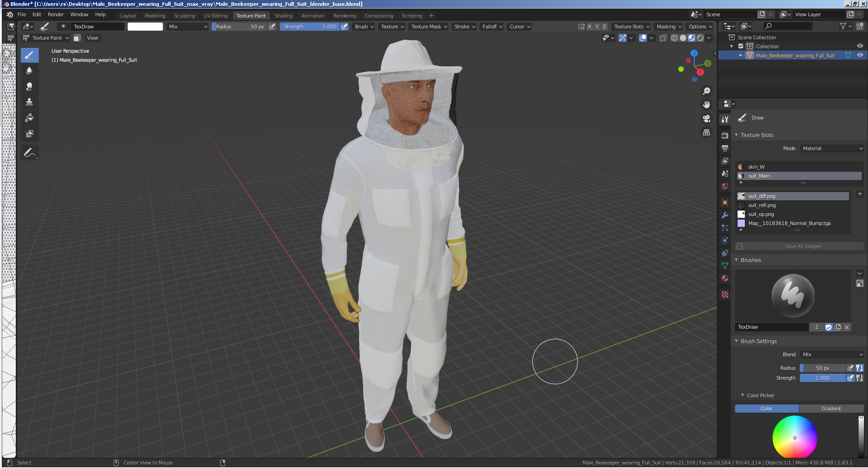Open the Texture properties tab
The width and height of the screenshot is (868, 469).
[725, 294]
